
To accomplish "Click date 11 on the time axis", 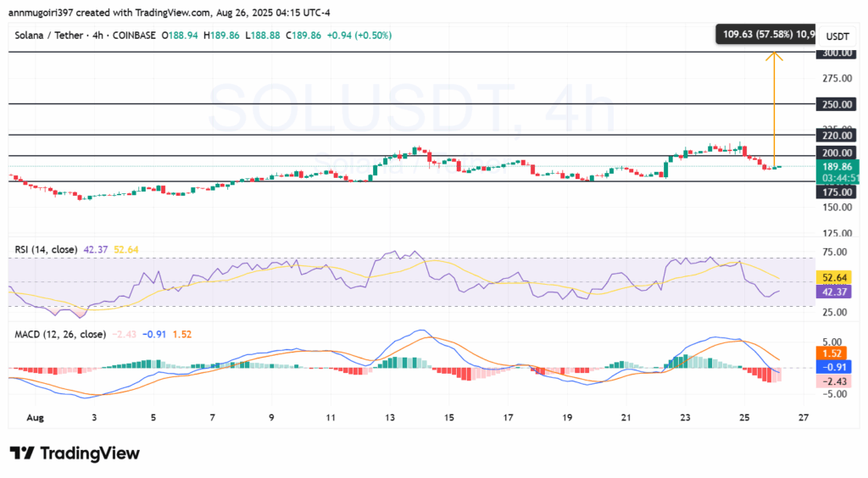I will pyautogui.click(x=331, y=418).
